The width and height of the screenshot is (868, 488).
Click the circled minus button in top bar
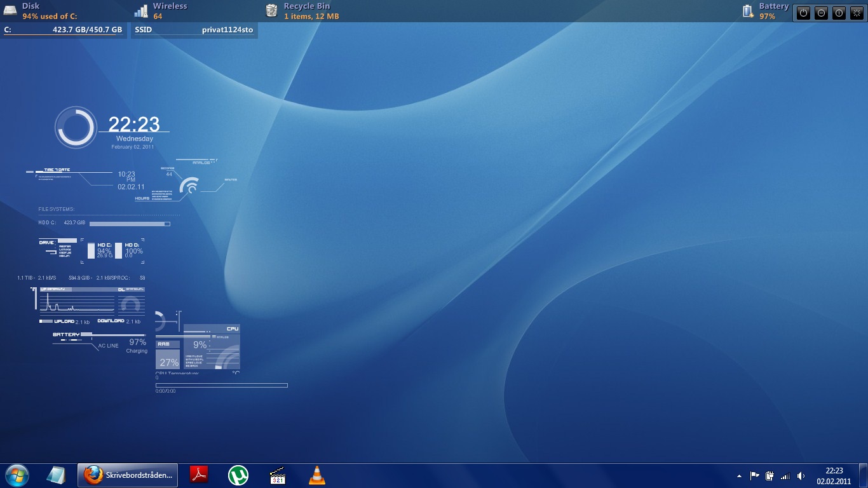[822, 13]
